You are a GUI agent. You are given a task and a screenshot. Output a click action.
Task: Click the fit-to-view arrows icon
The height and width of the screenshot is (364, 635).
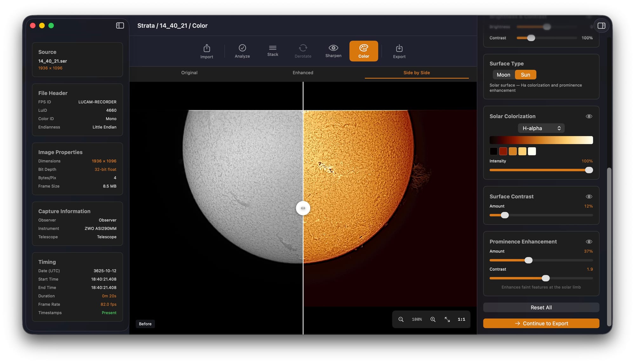447,319
